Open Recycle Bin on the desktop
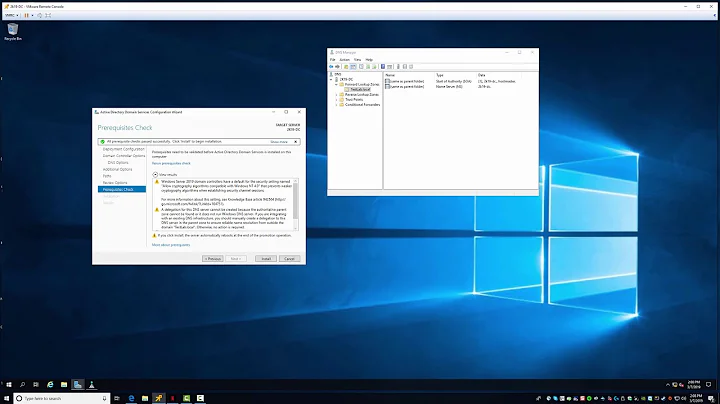The width and height of the screenshot is (720, 404). click(13, 32)
